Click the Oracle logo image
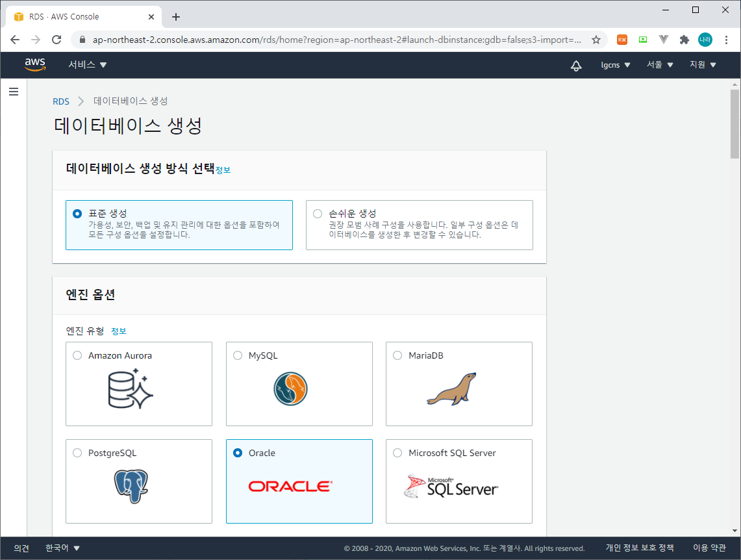This screenshot has width=741, height=560. 291,487
